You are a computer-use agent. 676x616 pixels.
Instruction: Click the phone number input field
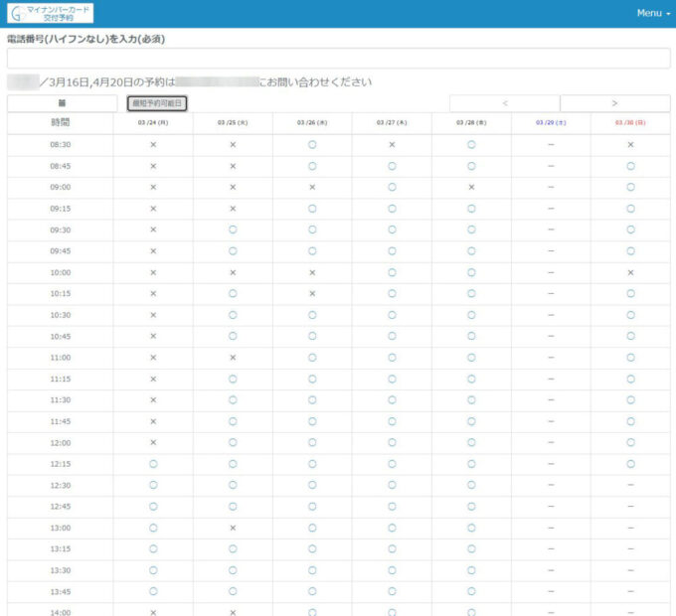338,59
